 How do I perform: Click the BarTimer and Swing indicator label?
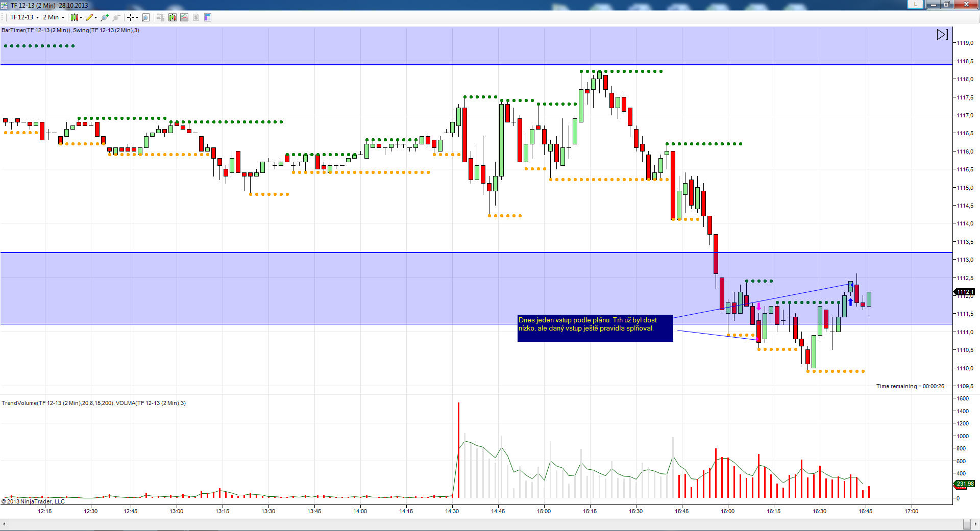point(70,30)
